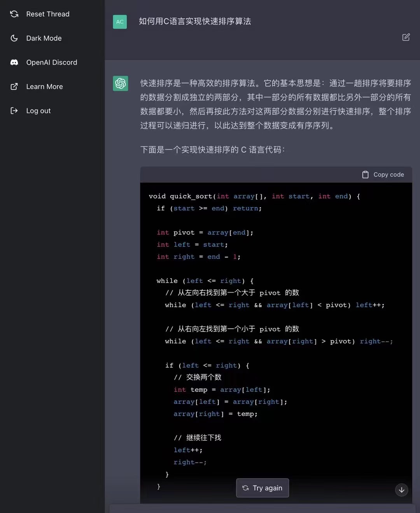Click the clipboard icon beside Copy code
This screenshot has height=513, width=420.
tap(365, 174)
